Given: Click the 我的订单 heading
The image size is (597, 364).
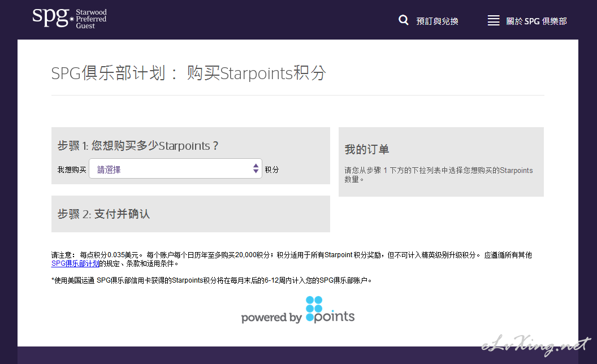Looking at the screenshot, I should [x=367, y=149].
